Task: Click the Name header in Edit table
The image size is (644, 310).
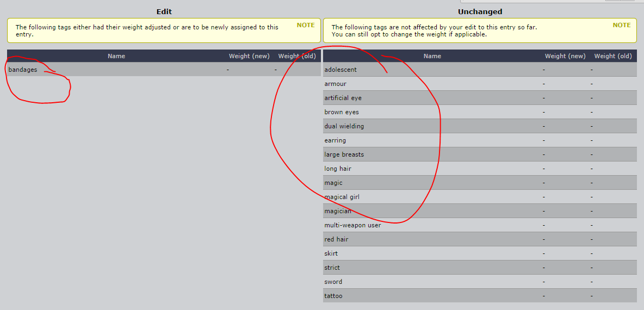Action: point(116,56)
